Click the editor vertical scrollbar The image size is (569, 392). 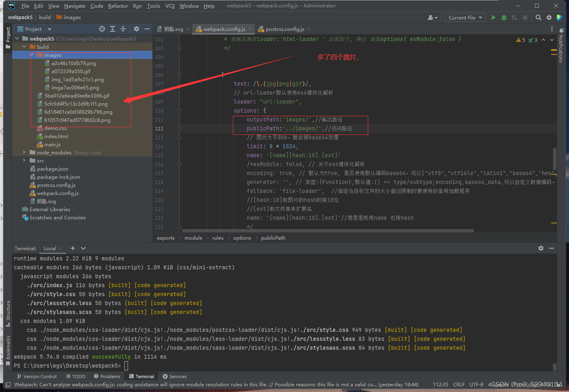(x=554, y=158)
